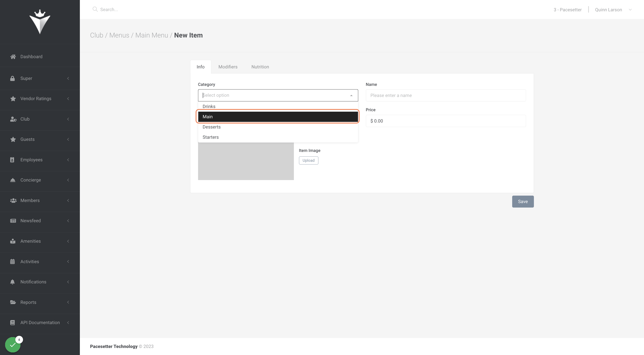Screen dimensions: 644x355
Task: Click the Newsfeed icon in sidebar
Action: [13, 221]
